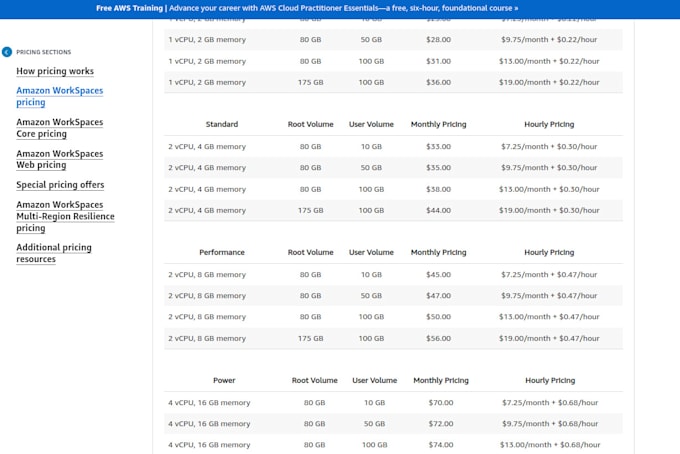The image size is (680, 454).
Task: Select the $44.00 Standard monthly price cell
Action: (438, 210)
